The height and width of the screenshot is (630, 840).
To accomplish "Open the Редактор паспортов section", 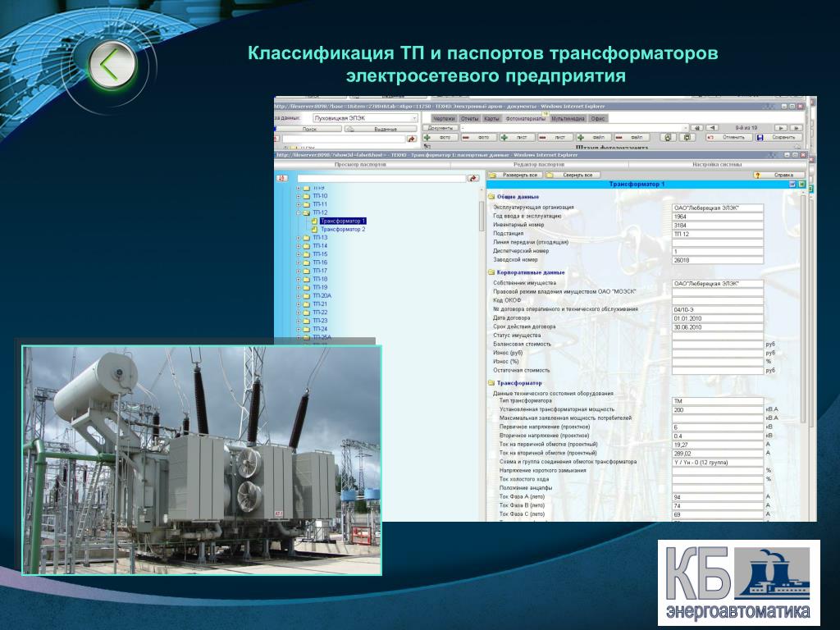I will 539,164.
